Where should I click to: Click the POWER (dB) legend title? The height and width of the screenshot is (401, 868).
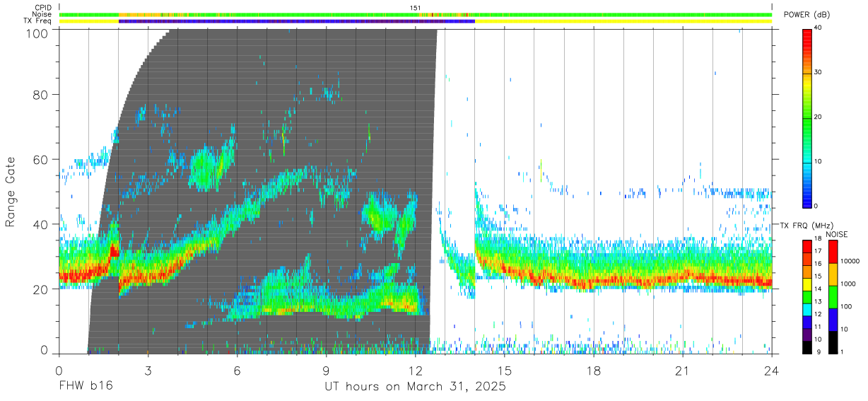[x=807, y=15]
